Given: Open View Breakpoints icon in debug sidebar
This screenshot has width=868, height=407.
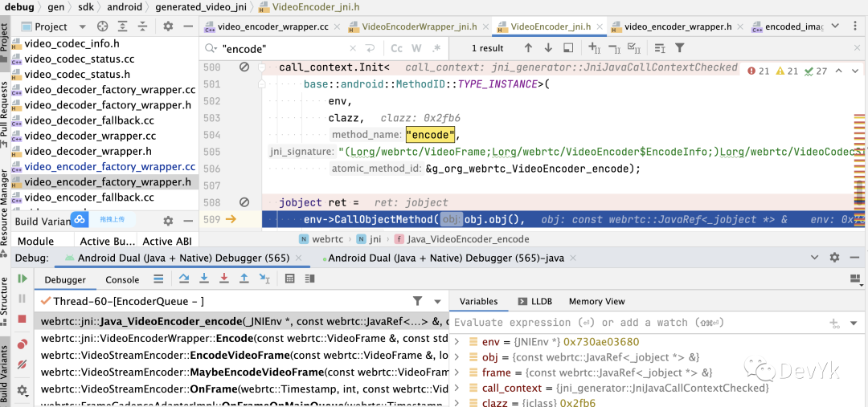Looking at the screenshot, I should tap(23, 344).
